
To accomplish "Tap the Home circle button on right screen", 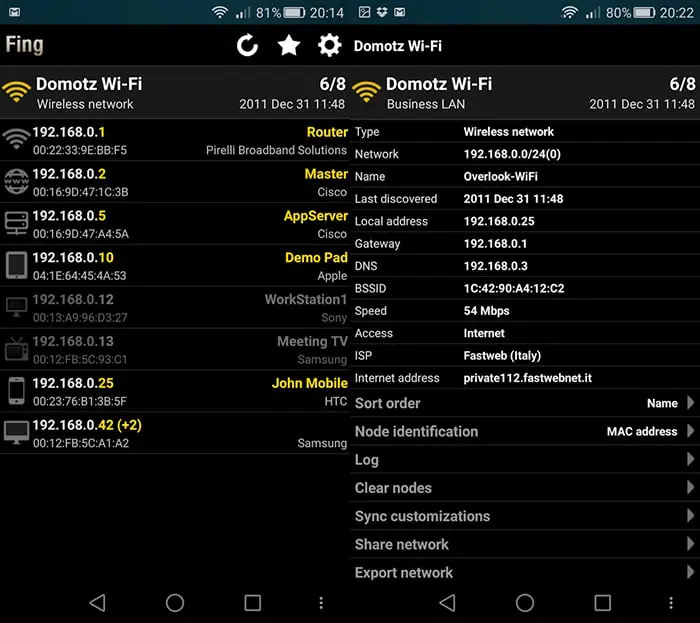I will point(525,602).
